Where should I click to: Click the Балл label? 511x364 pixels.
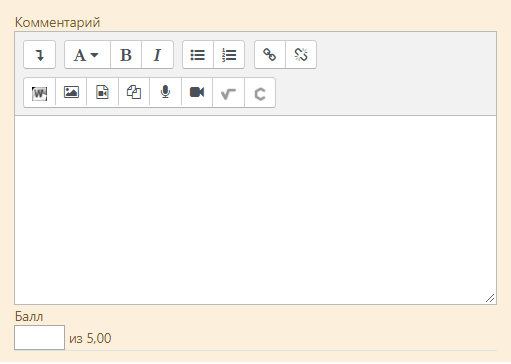point(29,316)
